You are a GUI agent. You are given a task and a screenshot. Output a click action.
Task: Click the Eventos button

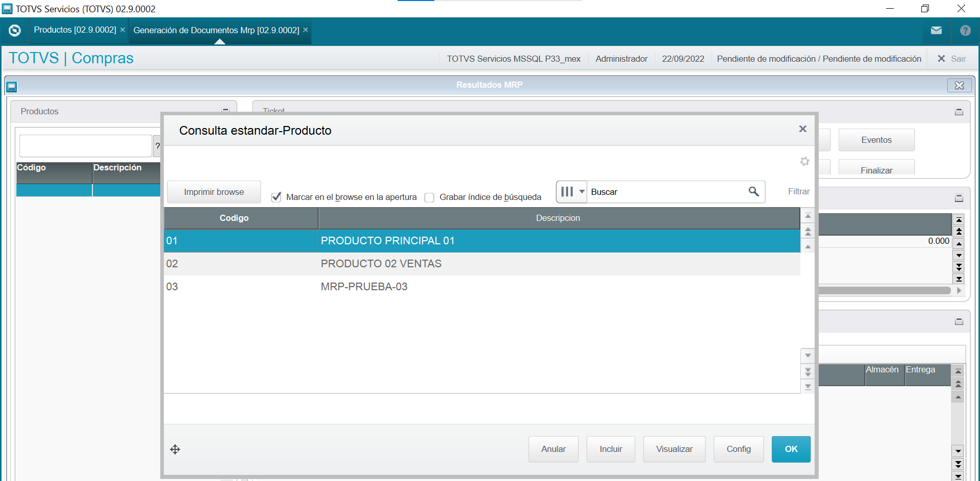pyautogui.click(x=876, y=140)
